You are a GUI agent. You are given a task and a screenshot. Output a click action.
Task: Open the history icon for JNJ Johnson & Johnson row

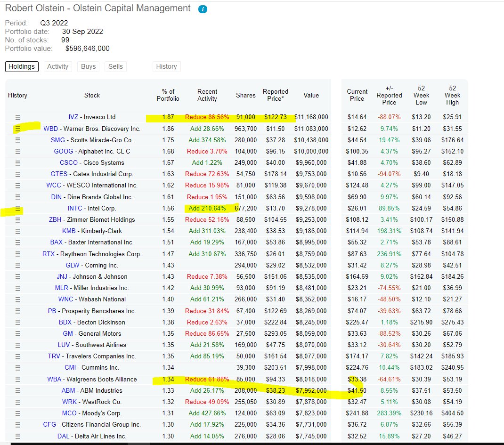point(17,276)
